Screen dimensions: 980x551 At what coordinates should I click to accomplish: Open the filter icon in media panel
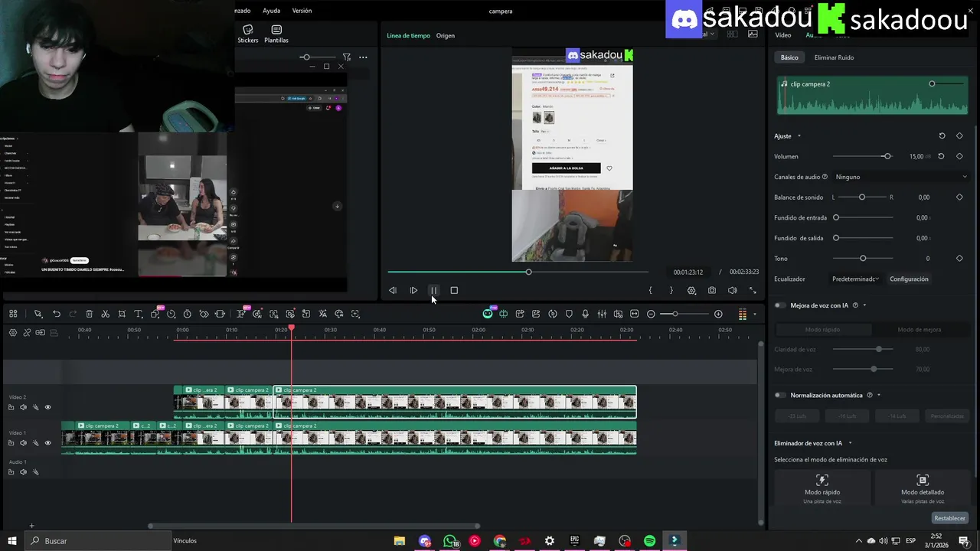pyautogui.click(x=347, y=57)
